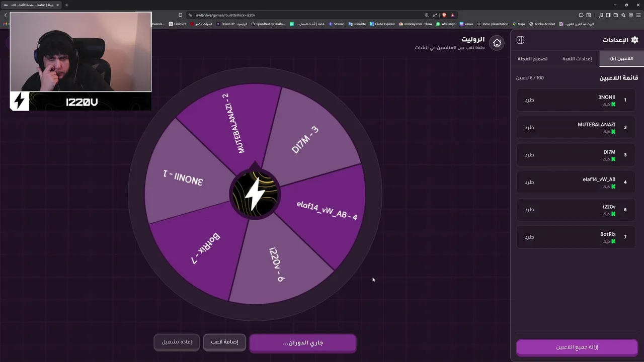The image size is (644, 362).
Task: Click the bookmark page icon beside address bar
Action: pos(180,15)
